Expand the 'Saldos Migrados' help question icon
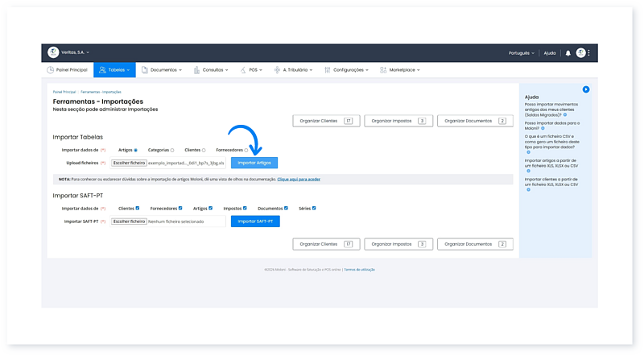The width and height of the screenshot is (644, 356). [x=564, y=115]
